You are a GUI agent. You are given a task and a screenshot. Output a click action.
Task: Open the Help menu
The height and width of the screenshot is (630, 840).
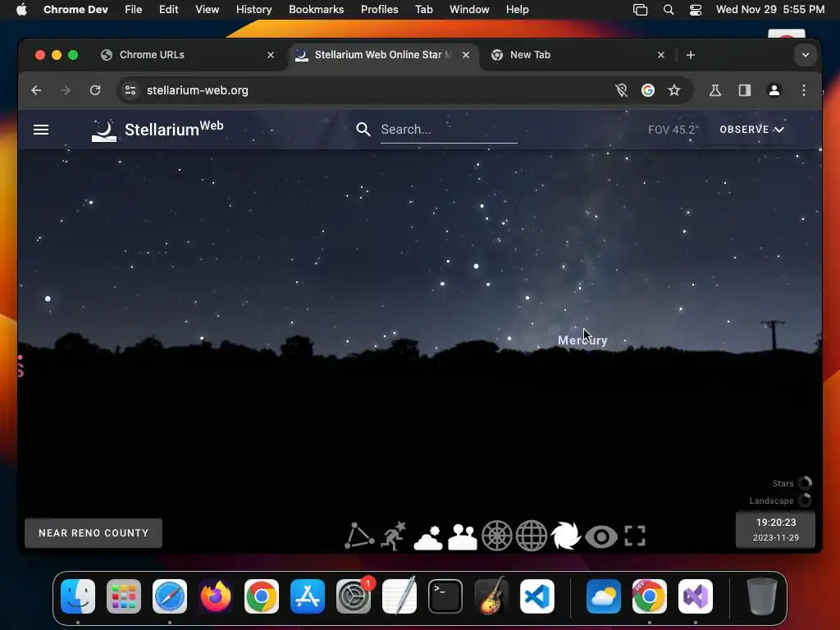[517, 10]
